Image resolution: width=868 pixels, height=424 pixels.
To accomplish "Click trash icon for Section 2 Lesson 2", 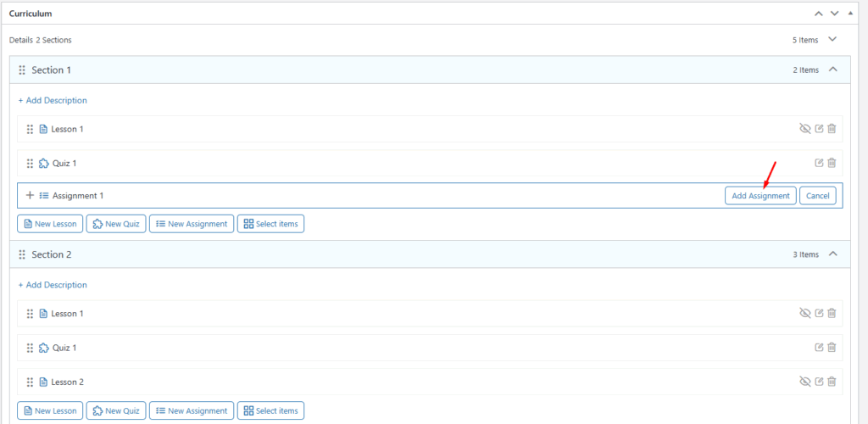I will pyautogui.click(x=832, y=382).
